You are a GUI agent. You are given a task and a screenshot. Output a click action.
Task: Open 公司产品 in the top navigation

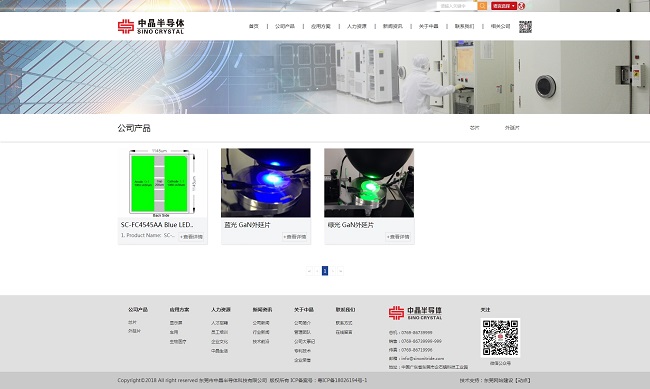coord(285,26)
